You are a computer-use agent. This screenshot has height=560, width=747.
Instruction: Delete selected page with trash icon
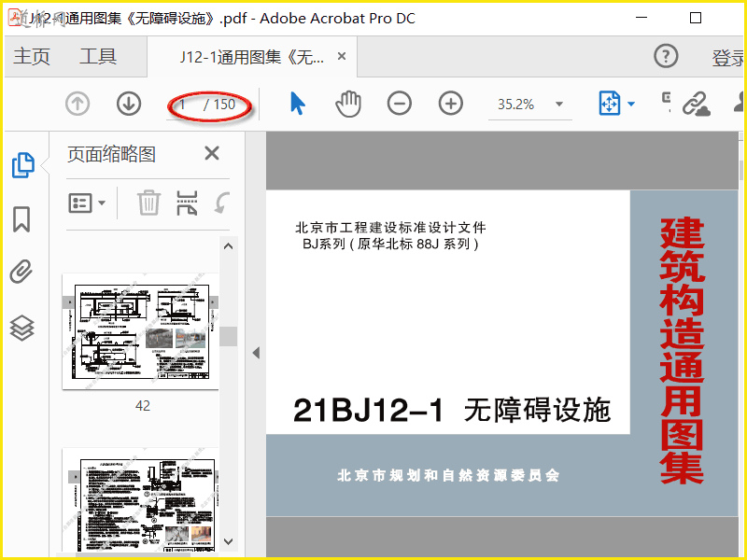click(x=148, y=203)
